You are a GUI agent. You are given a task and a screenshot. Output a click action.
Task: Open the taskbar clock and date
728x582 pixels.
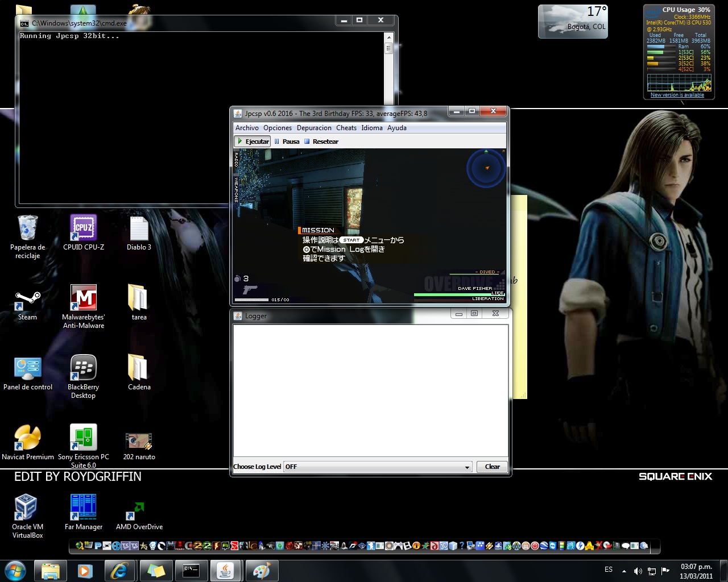click(x=696, y=571)
